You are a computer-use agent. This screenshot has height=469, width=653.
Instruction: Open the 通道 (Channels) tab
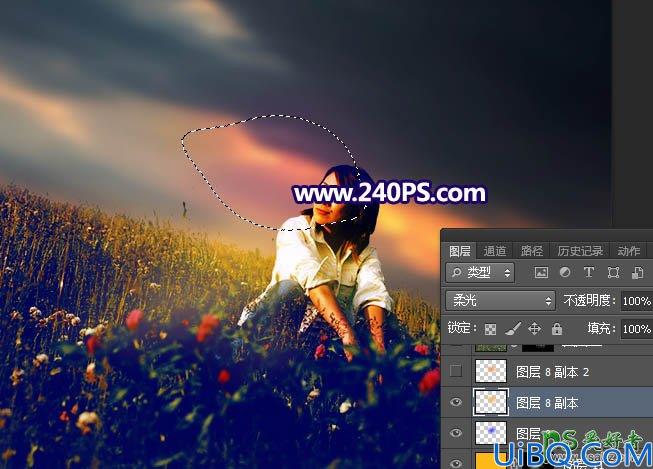click(x=495, y=251)
